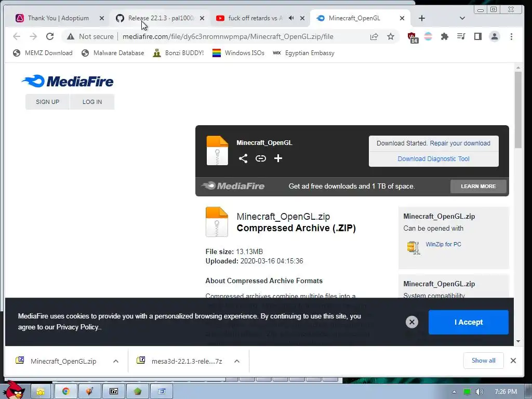Click the green network tray icon
Viewport: 532px width, 399px height.
point(467,392)
